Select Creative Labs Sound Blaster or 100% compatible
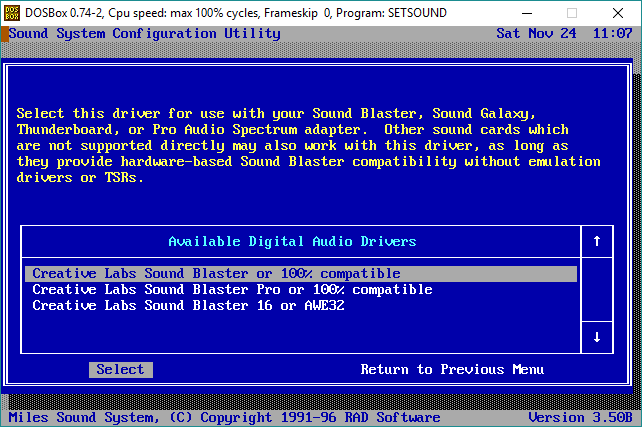The height and width of the screenshot is (427, 642). 301,273
